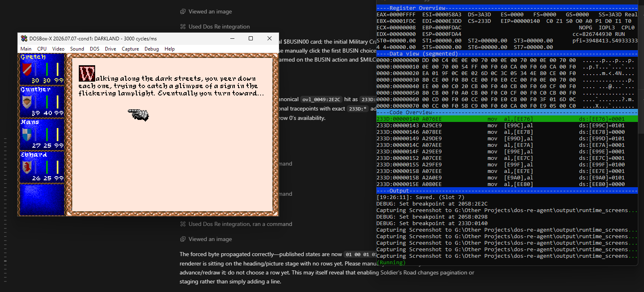This screenshot has height=292, width=644.
Task: Click the illuminated W drop cap
Action: [87, 73]
